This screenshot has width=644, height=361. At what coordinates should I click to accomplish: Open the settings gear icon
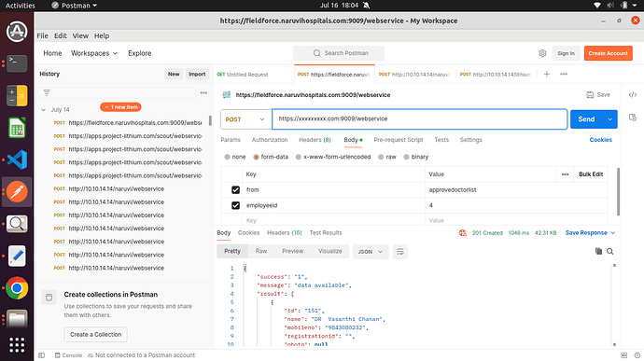(x=542, y=53)
